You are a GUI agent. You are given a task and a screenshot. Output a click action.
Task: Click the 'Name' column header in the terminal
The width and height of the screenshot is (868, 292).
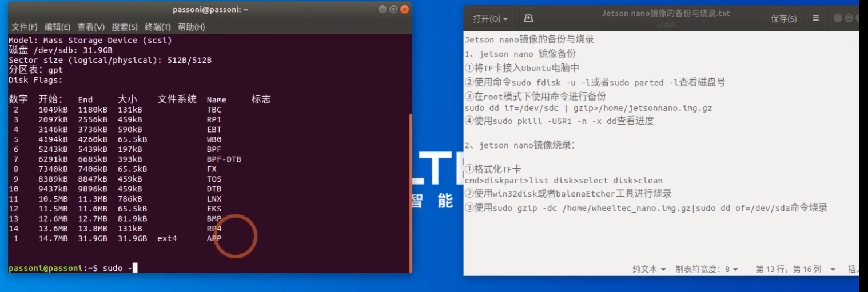click(x=217, y=99)
